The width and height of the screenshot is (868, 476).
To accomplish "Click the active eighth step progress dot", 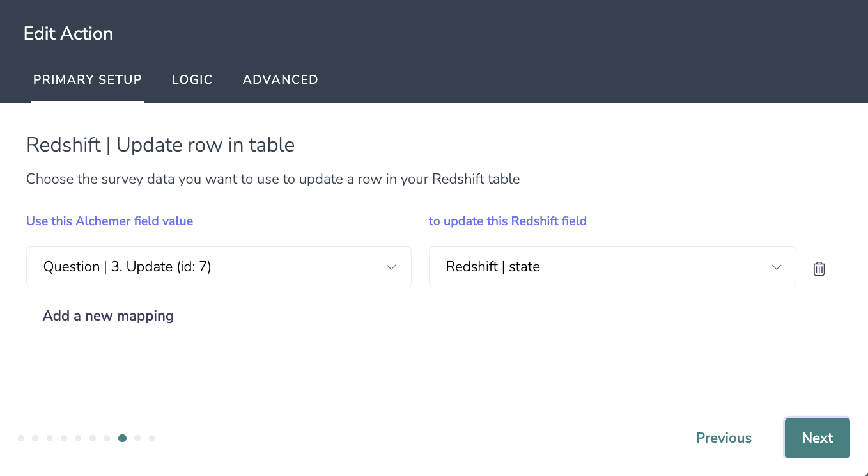I will 122,438.
